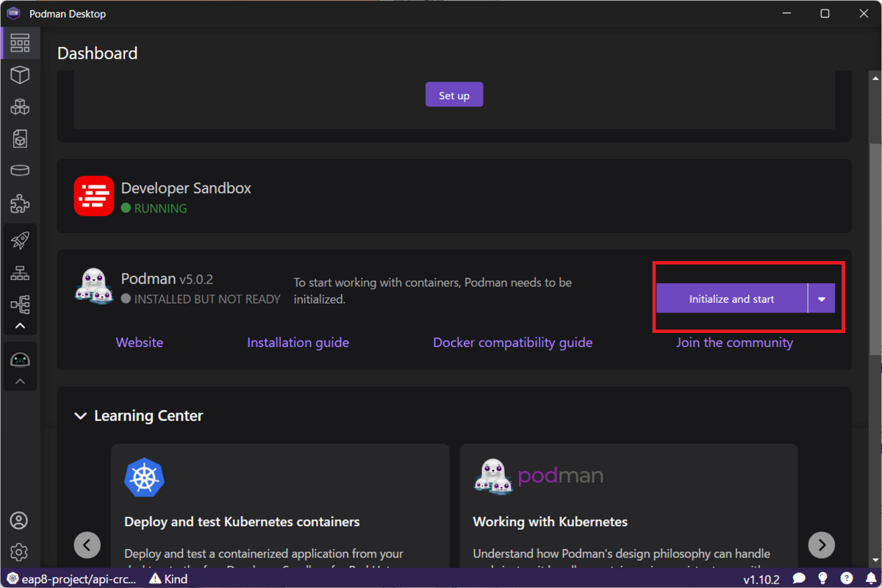This screenshot has width=882, height=588.
Task: Click the Podman v5.0.2 provider name
Action: 167,279
